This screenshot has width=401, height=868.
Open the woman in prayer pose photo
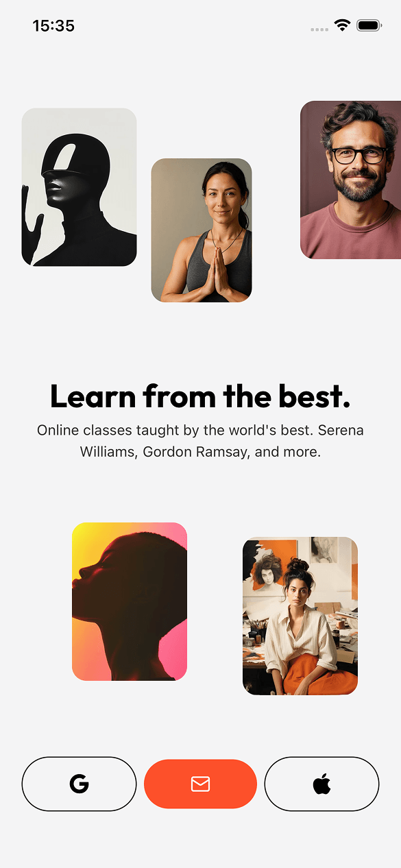click(202, 230)
